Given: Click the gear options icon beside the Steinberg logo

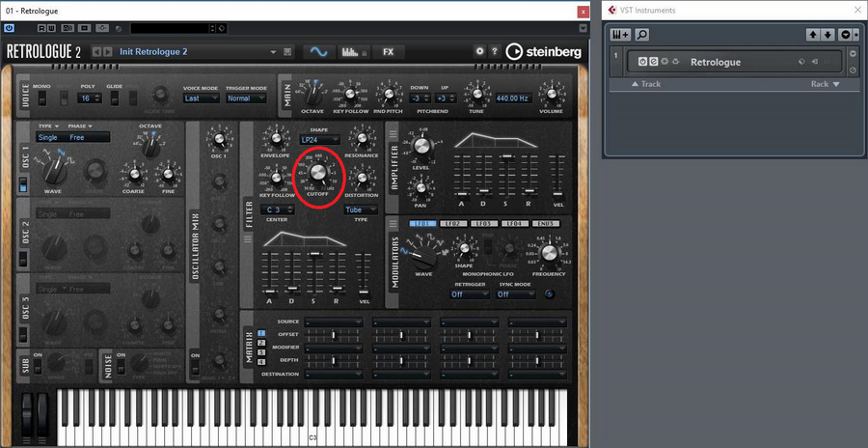Looking at the screenshot, I should pyautogui.click(x=479, y=51).
